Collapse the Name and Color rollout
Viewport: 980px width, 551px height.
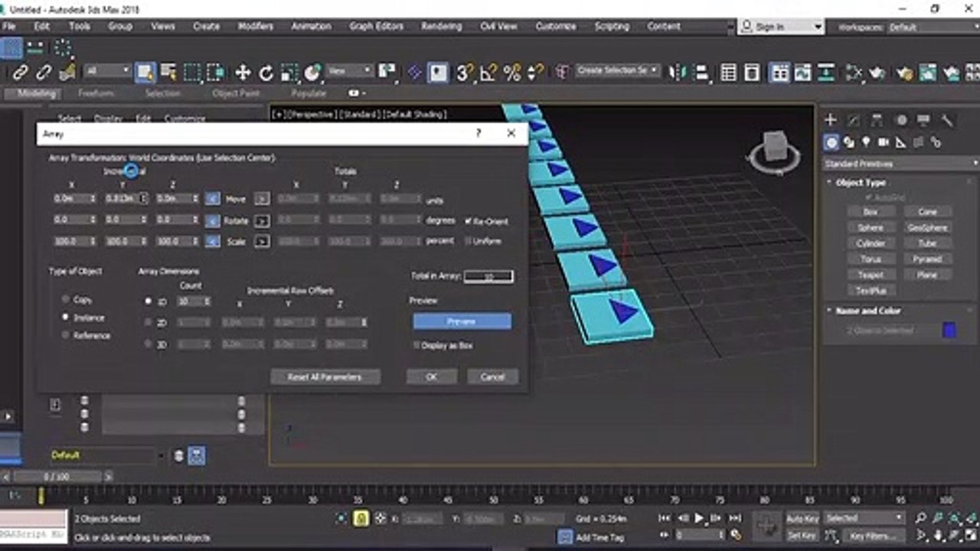click(x=867, y=311)
